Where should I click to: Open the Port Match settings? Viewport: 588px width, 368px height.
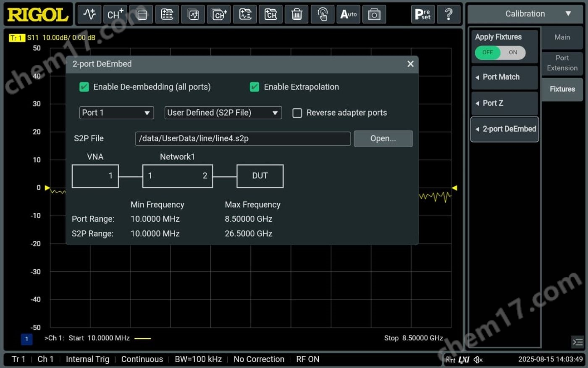click(x=504, y=77)
